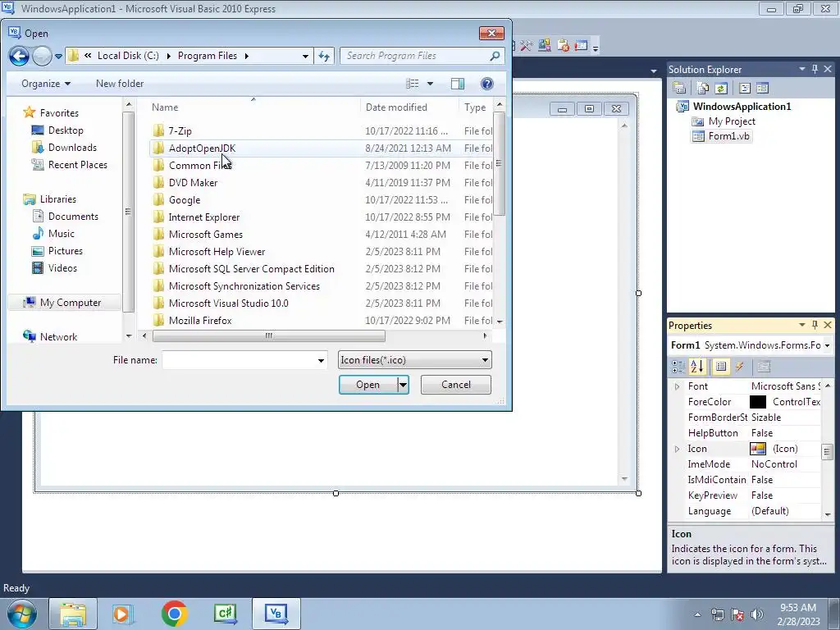Viewport: 840px width, 630px height.
Task: Click the toolbox hammer-and-wrench icon in VB toolbar
Action: (x=526, y=46)
